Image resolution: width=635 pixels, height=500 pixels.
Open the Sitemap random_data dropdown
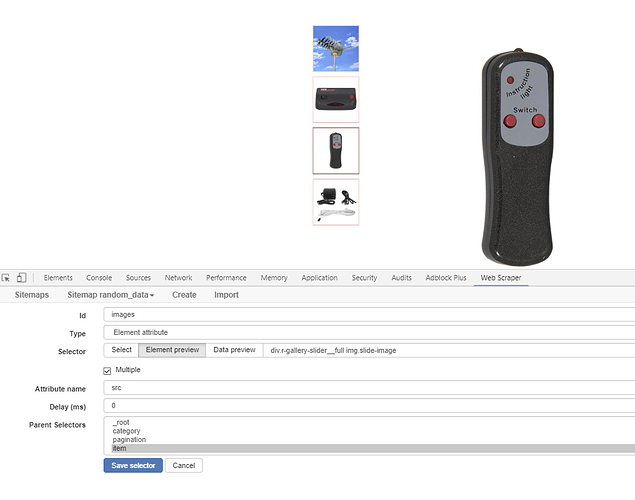pyautogui.click(x=110, y=295)
